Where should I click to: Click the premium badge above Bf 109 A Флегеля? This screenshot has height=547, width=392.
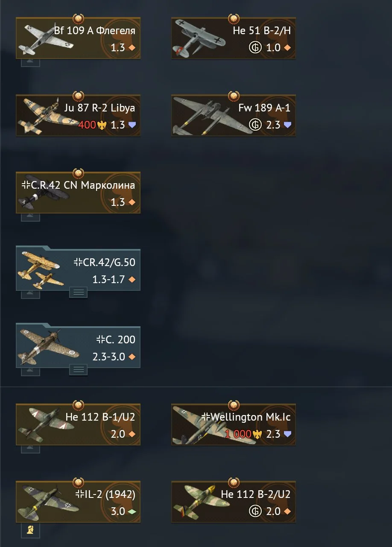coord(78,19)
